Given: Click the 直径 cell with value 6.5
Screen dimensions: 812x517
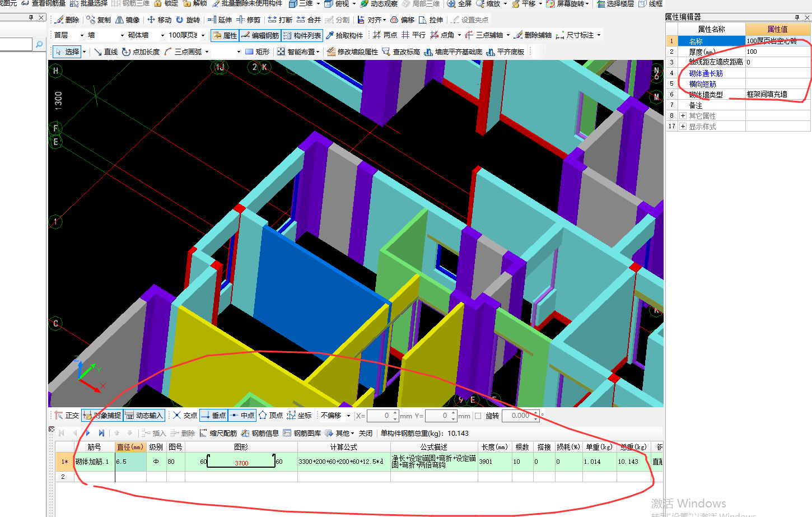Looking at the screenshot, I should [130, 462].
